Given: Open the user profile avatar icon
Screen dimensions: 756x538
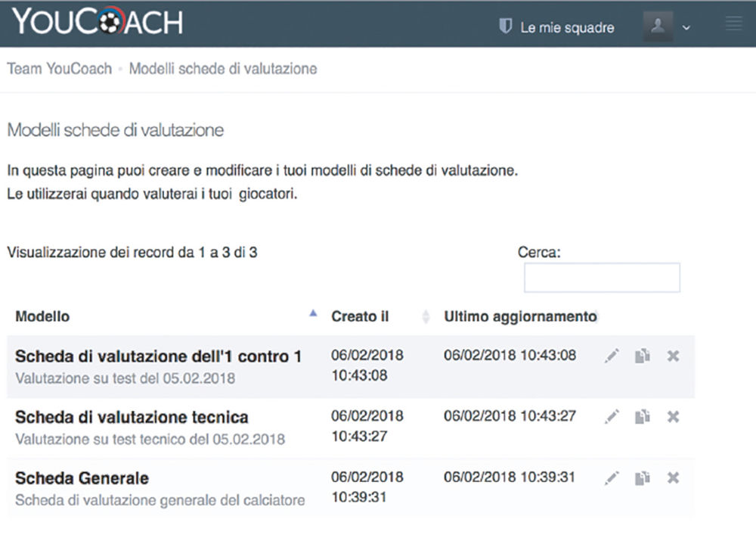Looking at the screenshot, I should (x=658, y=26).
